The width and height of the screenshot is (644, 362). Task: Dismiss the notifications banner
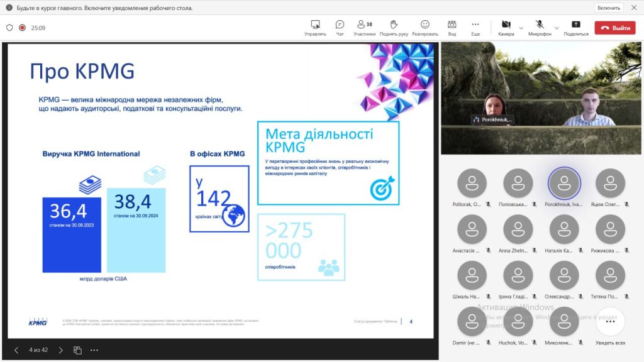(x=634, y=8)
